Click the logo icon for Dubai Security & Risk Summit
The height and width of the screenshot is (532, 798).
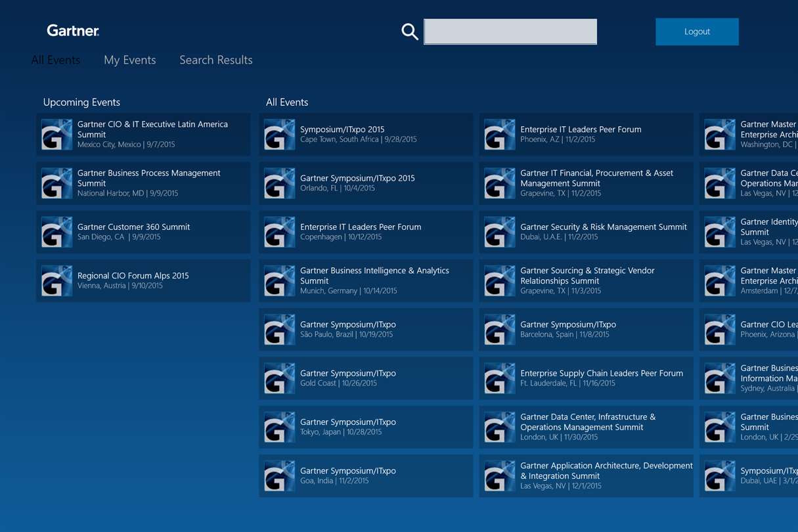[x=500, y=232]
